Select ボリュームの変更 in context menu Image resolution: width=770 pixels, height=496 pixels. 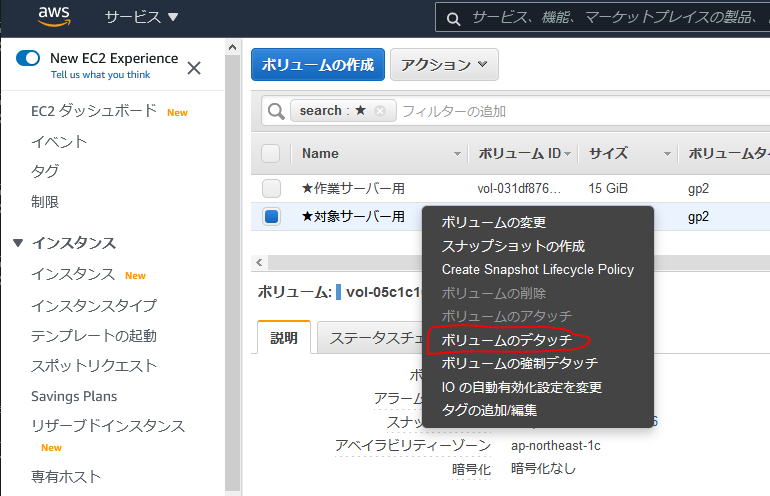point(494,222)
